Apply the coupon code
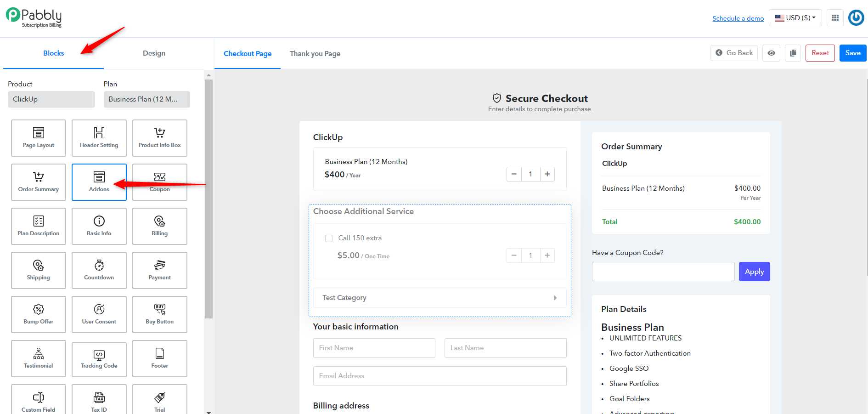 pyautogui.click(x=755, y=272)
